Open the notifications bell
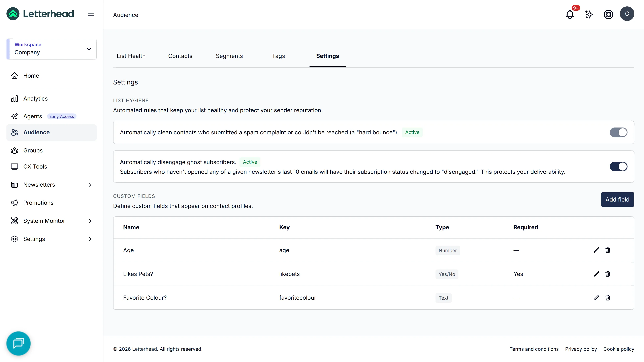644x362 pixels. pyautogui.click(x=570, y=14)
